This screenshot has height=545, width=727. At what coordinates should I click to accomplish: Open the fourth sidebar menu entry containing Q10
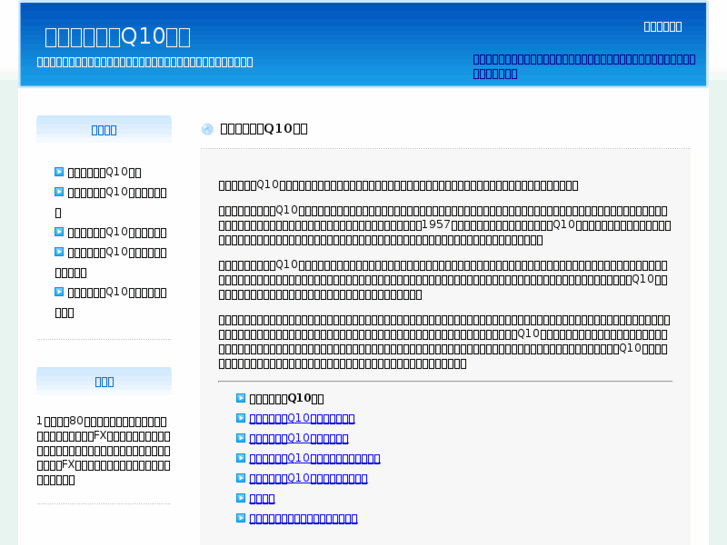click(111, 262)
